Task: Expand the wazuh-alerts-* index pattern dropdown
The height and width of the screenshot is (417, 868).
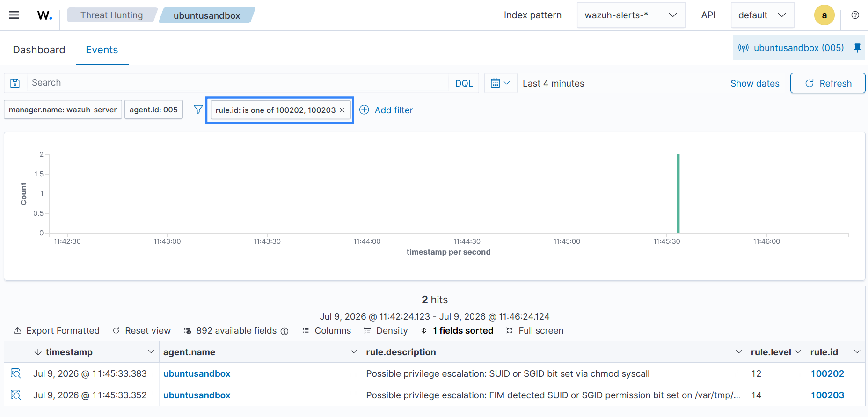Action: coord(631,15)
